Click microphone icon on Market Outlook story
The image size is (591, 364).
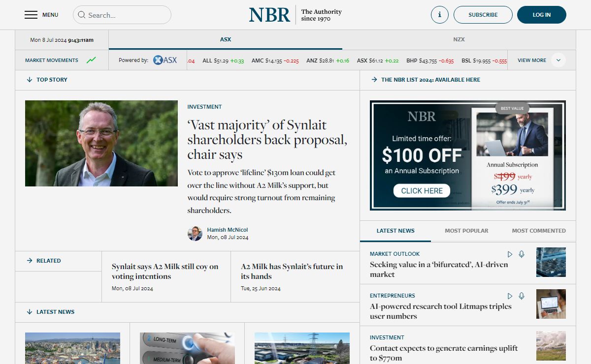pos(522,254)
